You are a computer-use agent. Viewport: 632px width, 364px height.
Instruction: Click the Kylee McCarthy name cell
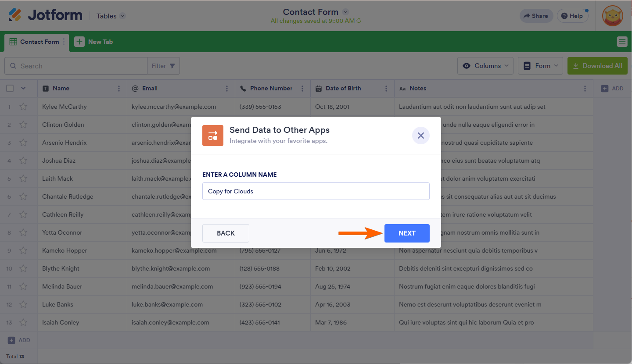tap(83, 107)
